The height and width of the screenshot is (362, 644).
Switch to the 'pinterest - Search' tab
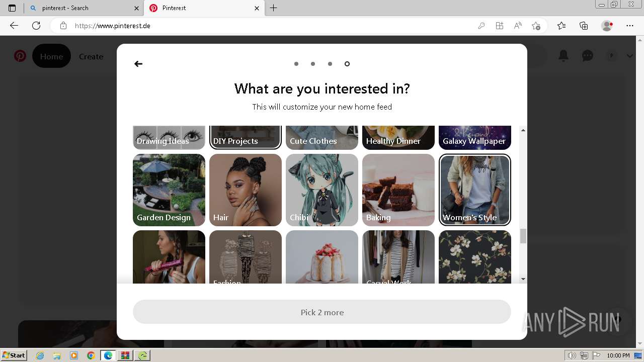[84, 8]
